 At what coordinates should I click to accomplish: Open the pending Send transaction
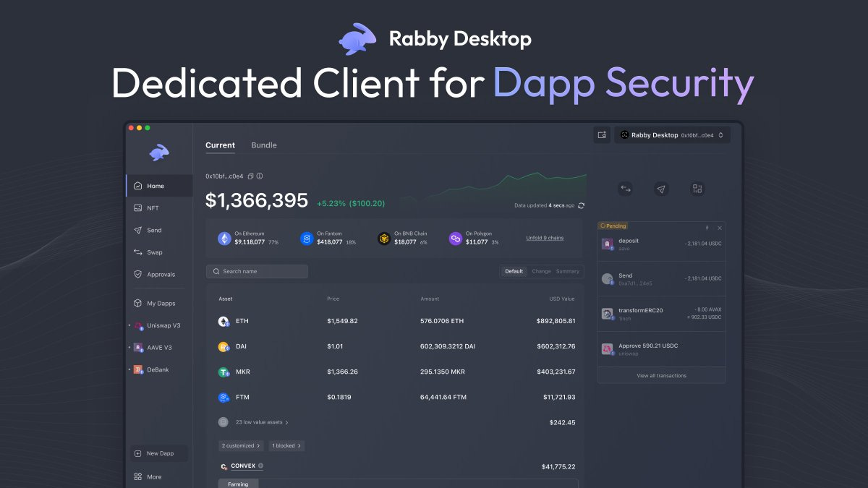pos(662,279)
